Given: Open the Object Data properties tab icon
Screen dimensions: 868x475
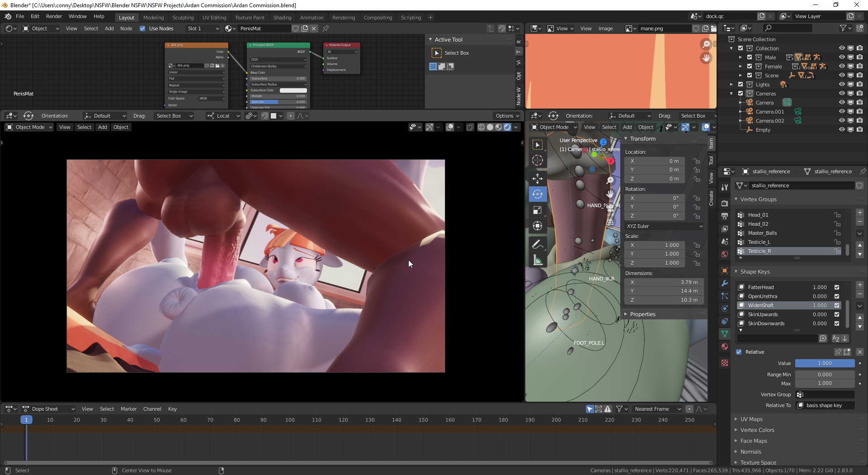Looking at the screenshot, I should (x=725, y=334).
